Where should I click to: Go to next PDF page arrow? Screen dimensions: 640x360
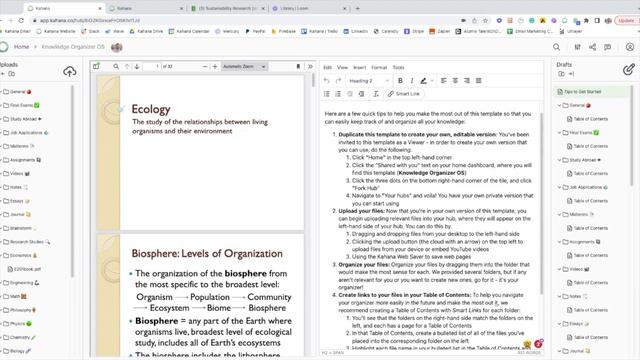click(x=137, y=67)
